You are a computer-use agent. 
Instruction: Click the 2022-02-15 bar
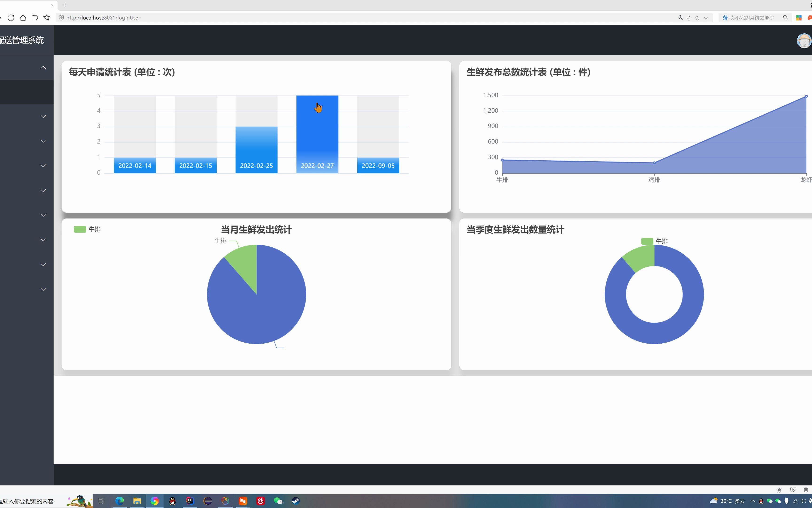pos(196,165)
